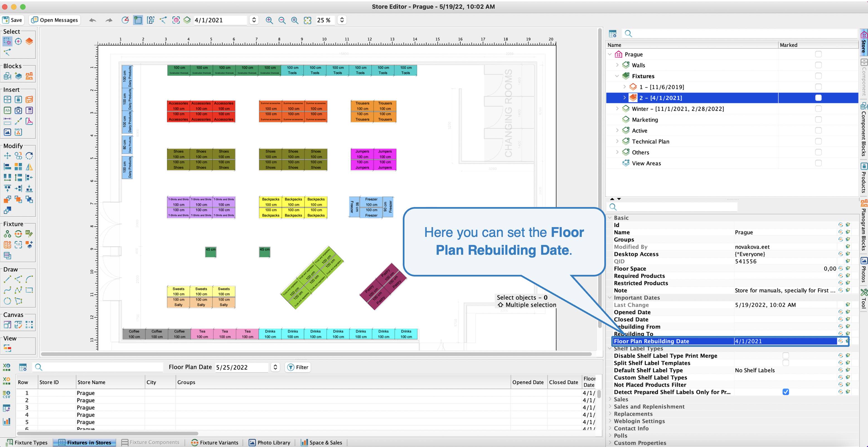Toggle Split Shelf Label Templates checkbox
This screenshot has height=447, width=868.
pyautogui.click(x=786, y=363)
